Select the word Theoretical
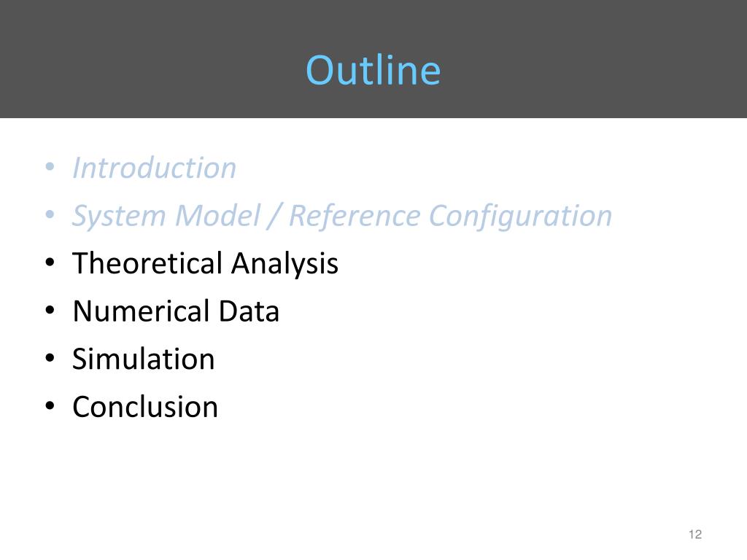The image size is (747, 560). [x=147, y=262]
